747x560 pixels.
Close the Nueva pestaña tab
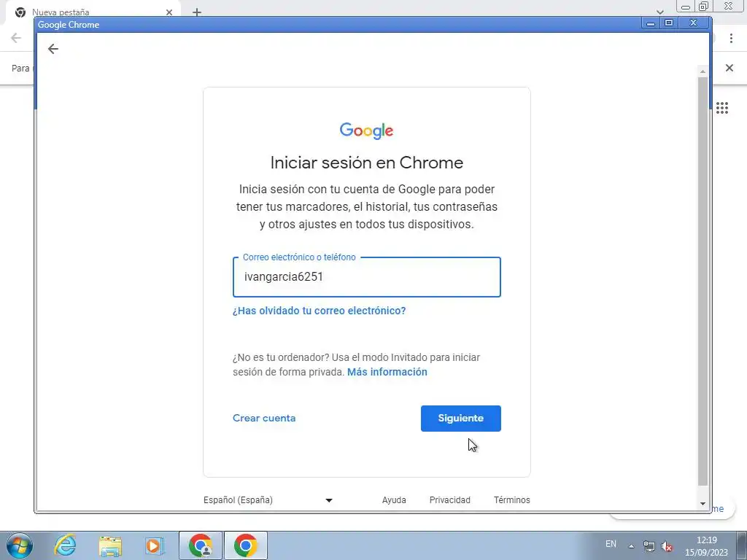pos(169,12)
